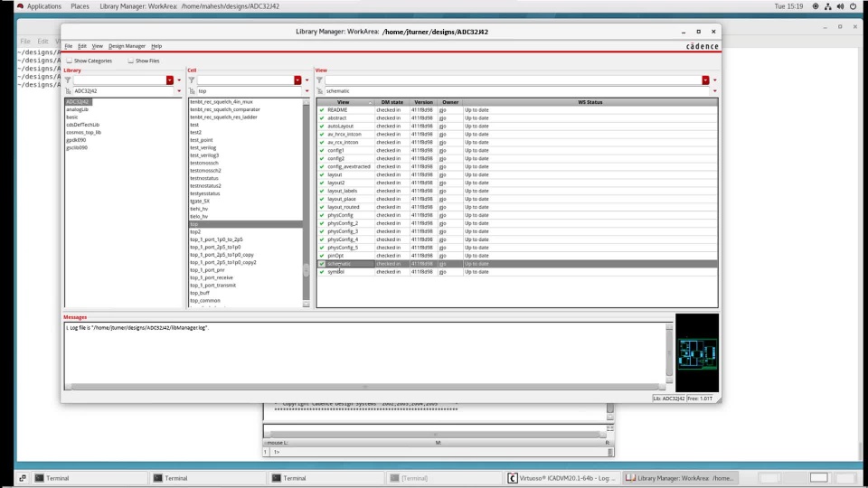Click the green check status icon for symbol
Screen dimensions: 868x488
coord(322,272)
